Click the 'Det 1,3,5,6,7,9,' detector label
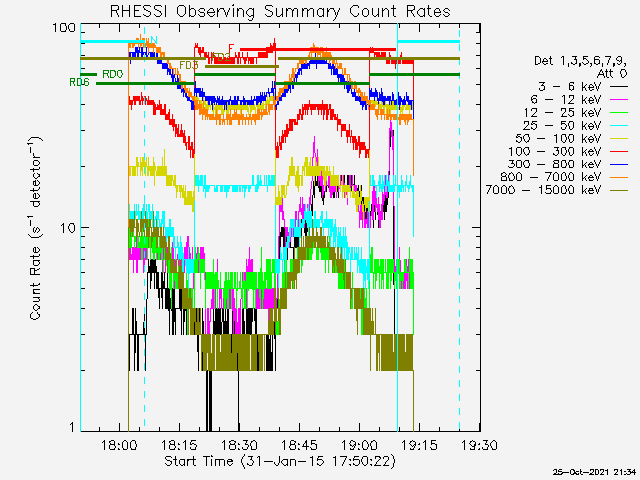The height and width of the screenshot is (480, 640). tap(581, 61)
